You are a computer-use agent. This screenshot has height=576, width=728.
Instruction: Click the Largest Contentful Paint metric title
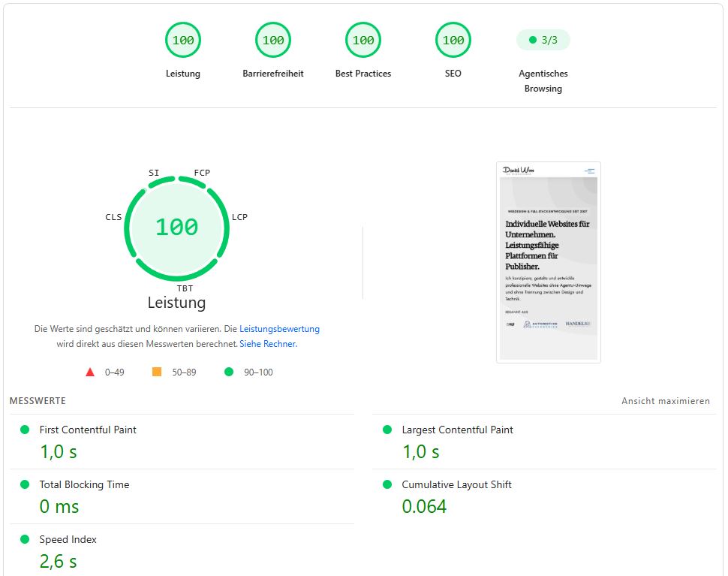click(457, 430)
